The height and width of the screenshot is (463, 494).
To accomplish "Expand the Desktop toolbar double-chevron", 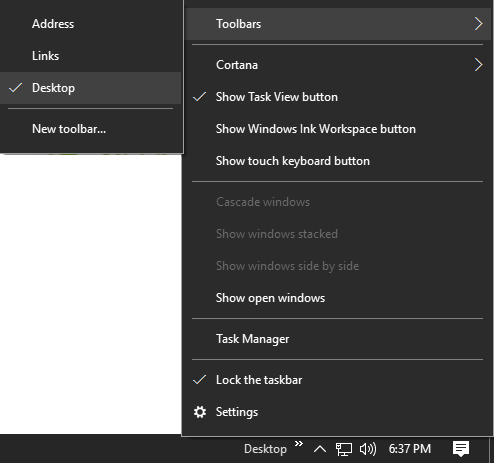I will (x=299, y=443).
